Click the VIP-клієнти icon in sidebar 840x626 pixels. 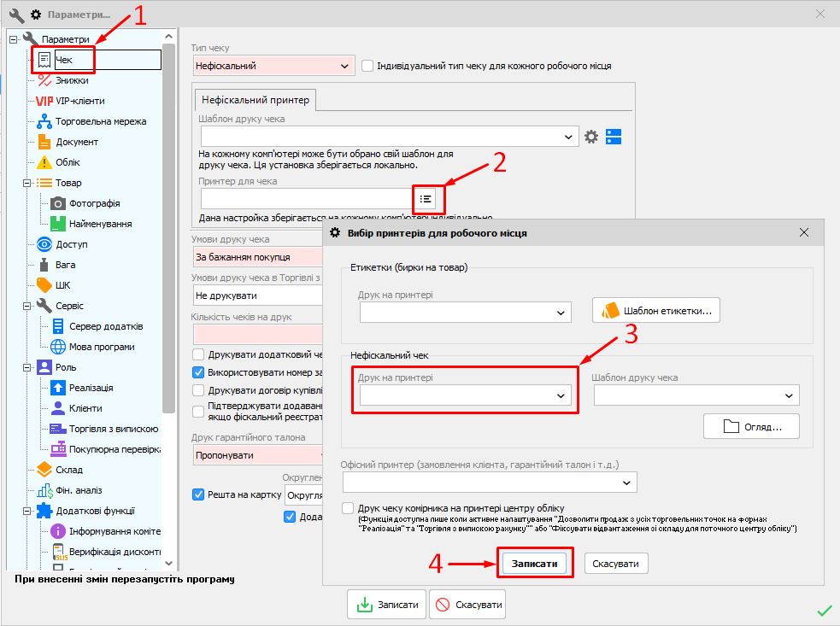[44, 101]
